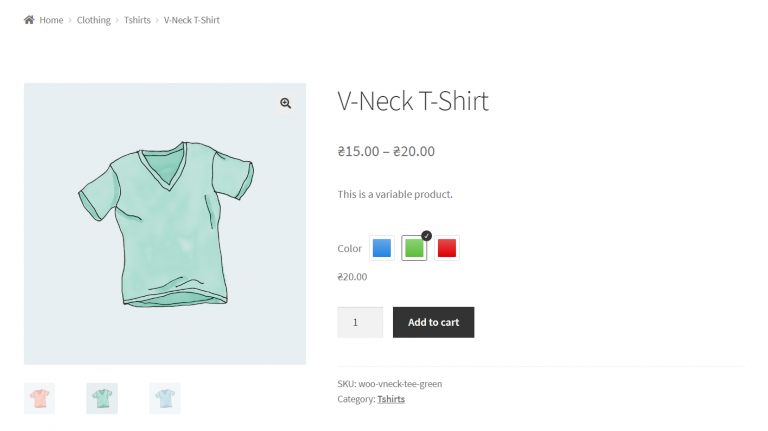Show the blue t-shirt thumbnail
This screenshot has width=768, height=431.
coord(165,398)
